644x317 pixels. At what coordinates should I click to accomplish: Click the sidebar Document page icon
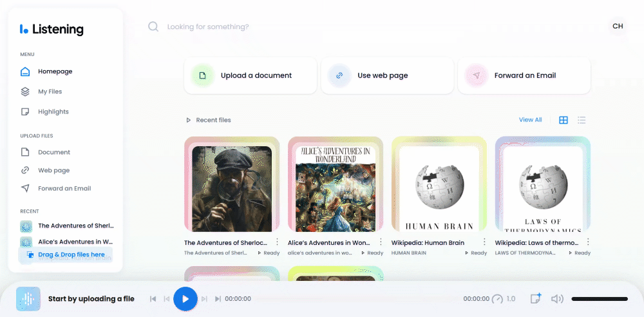coord(25,152)
